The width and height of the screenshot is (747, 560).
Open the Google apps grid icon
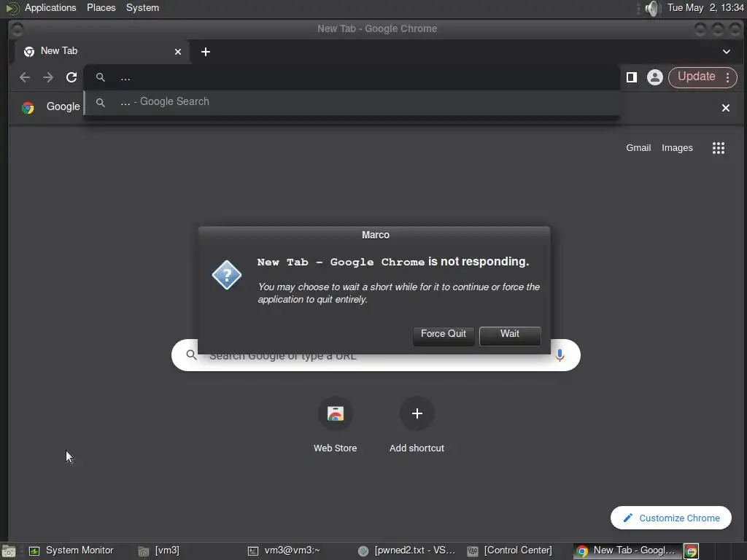tap(719, 148)
